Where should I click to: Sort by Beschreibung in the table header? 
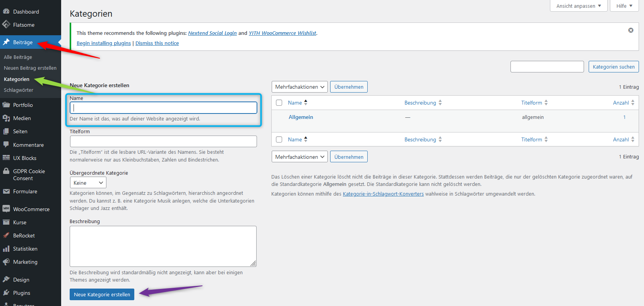423,103
